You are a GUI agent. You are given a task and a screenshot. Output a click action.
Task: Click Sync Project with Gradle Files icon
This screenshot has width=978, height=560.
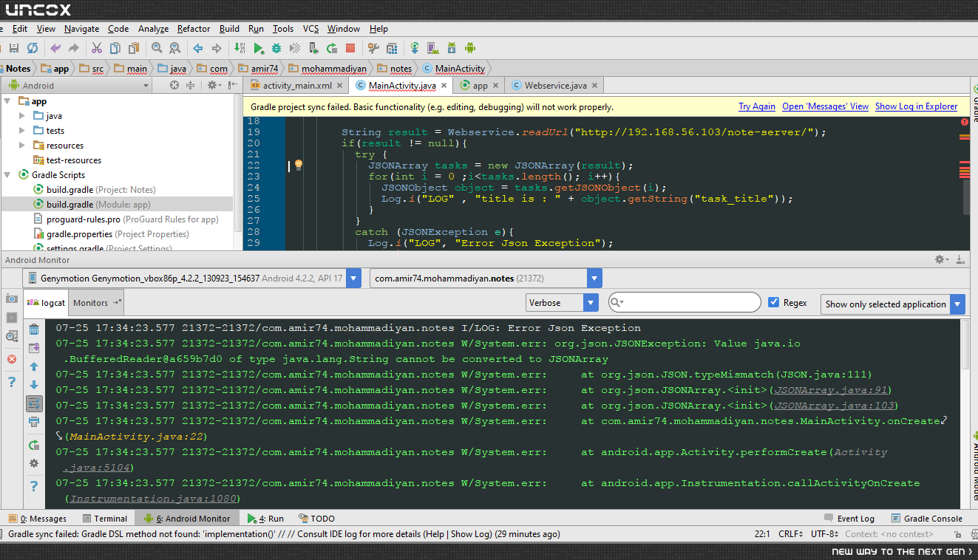(415, 48)
